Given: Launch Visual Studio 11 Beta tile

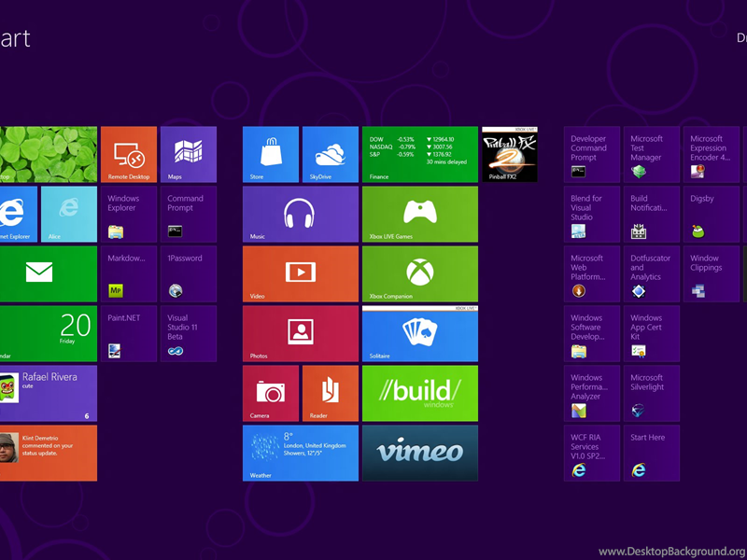Looking at the screenshot, I should (189, 334).
